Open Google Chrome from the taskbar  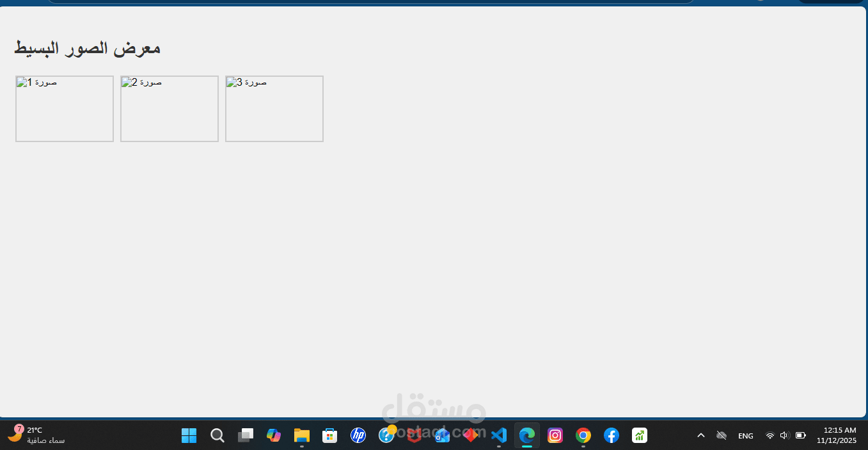point(583,435)
